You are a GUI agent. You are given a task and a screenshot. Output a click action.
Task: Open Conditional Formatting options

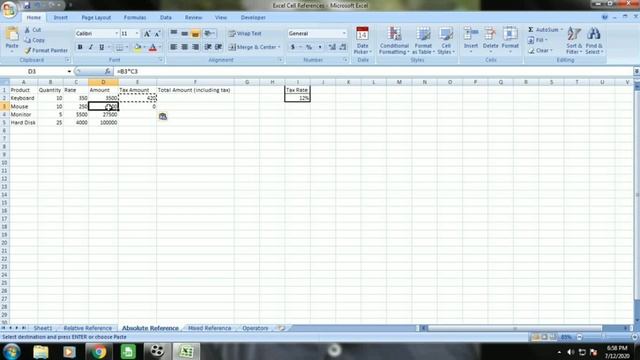click(394, 40)
